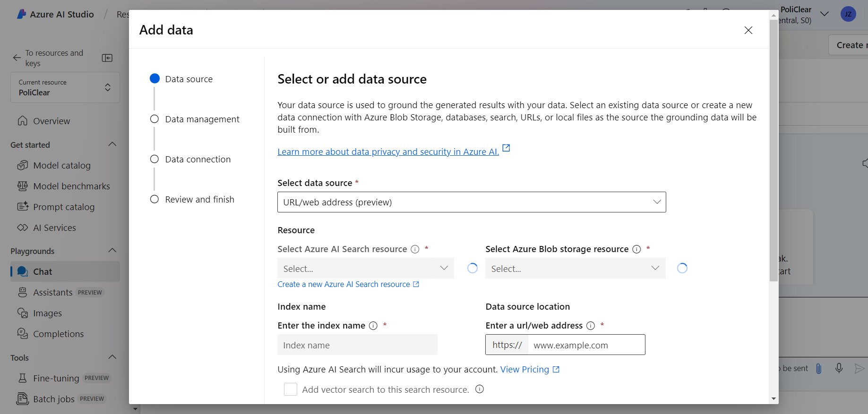Click the dialog scrollbar down arrow
The image size is (868, 414).
[774, 399]
